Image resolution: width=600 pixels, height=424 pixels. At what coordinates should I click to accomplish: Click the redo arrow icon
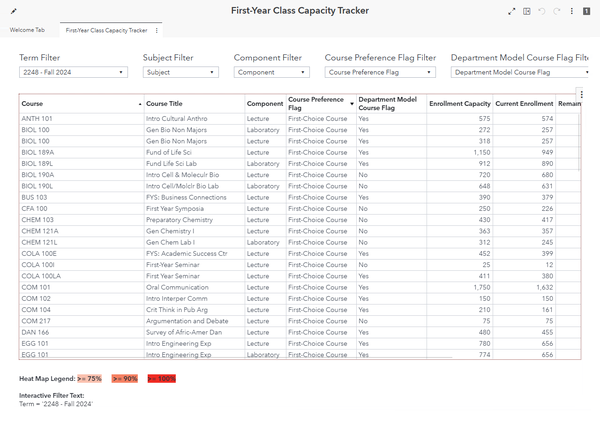pos(557,11)
